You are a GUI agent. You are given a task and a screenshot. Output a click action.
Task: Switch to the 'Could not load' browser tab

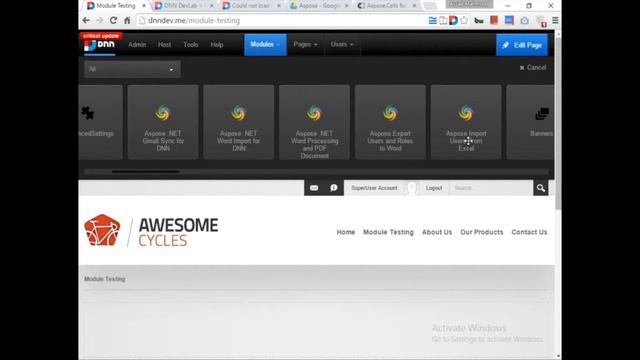[x=251, y=6]
